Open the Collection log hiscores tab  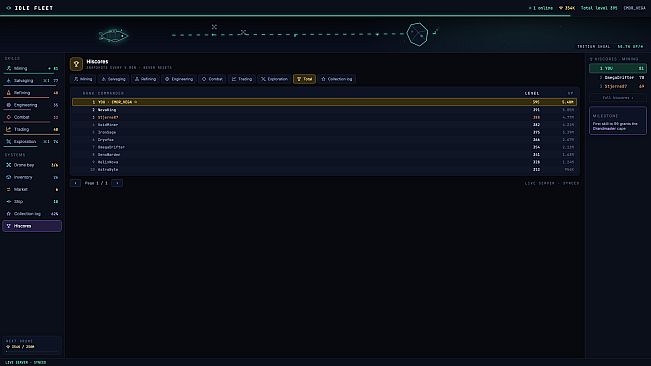(x=337, y=79)
